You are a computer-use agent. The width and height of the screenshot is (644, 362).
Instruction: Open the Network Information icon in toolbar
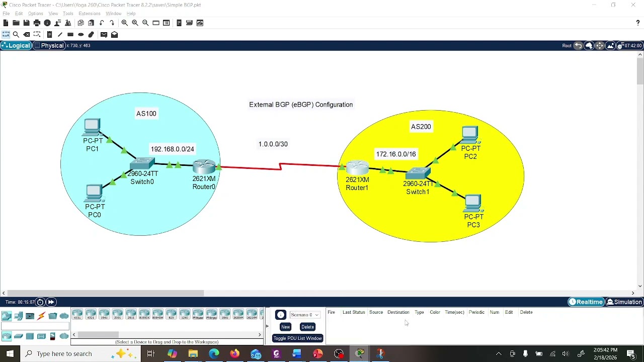pos(47,23)
